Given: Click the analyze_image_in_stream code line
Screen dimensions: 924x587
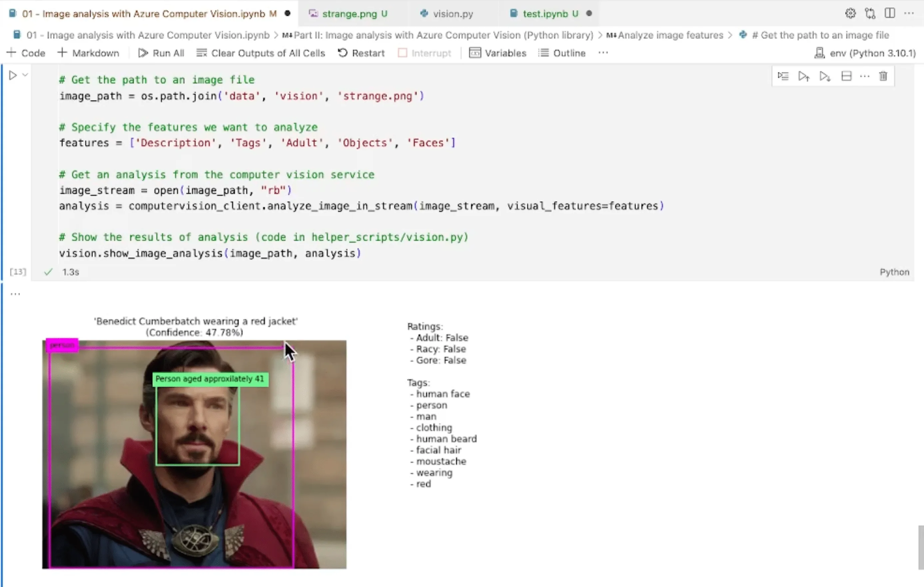Looking at the screenshot, I should click(x=361, y=206).
